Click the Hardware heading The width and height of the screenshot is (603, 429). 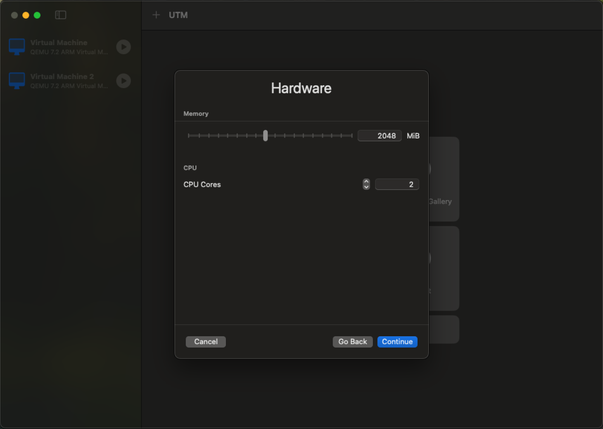pyautogui.click(x=301, y=88)
